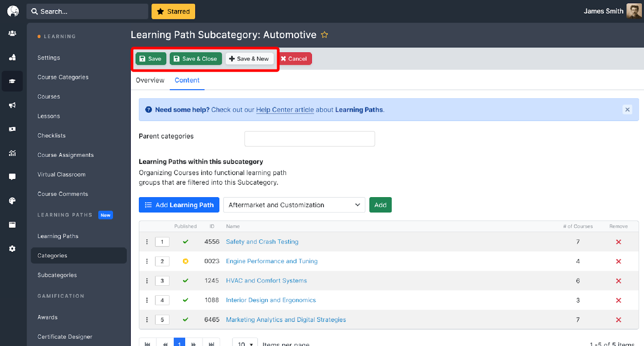Open the Help Center article link
The image size is (644, 346).
tap(285, 110)
